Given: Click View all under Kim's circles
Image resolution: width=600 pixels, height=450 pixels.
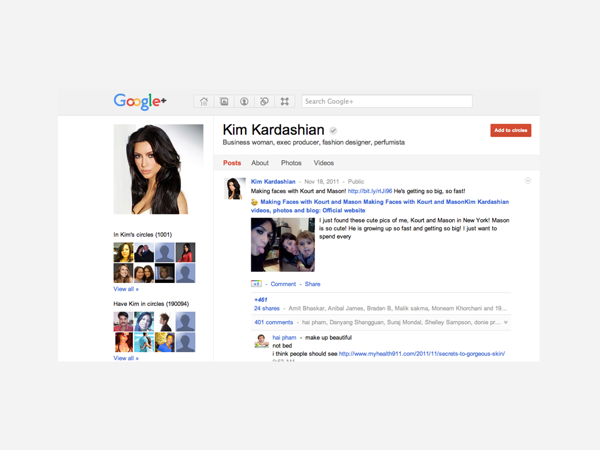Looking at the screenshot, I should (x=126, y=289).
